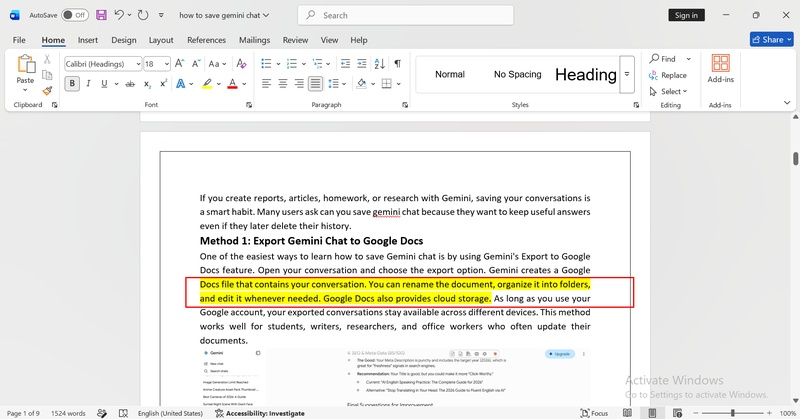Click in the Search box
This screenshot has width=800, height=419.
click(x=406, y=15)
